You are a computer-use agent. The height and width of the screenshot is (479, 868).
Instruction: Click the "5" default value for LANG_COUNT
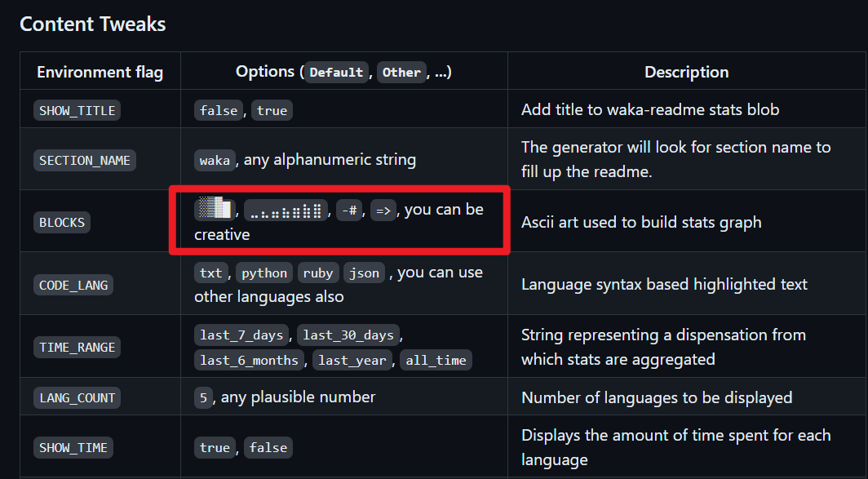tap(203, 397)
